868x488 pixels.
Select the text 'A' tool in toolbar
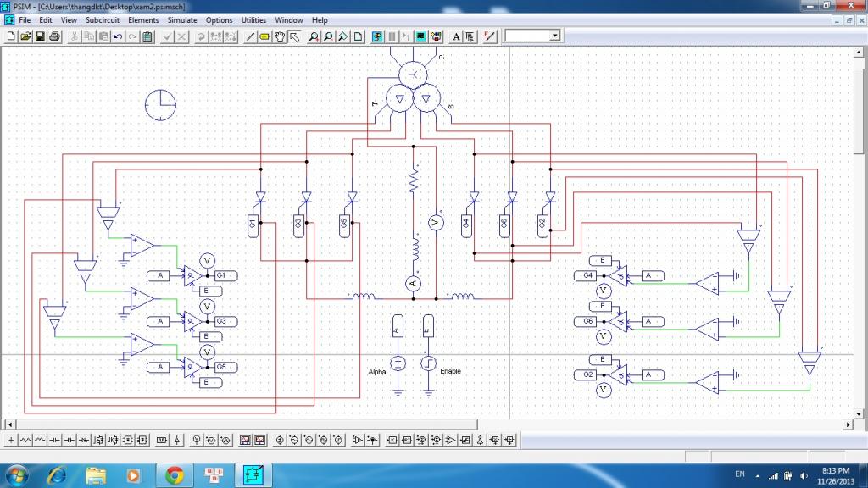456,36
